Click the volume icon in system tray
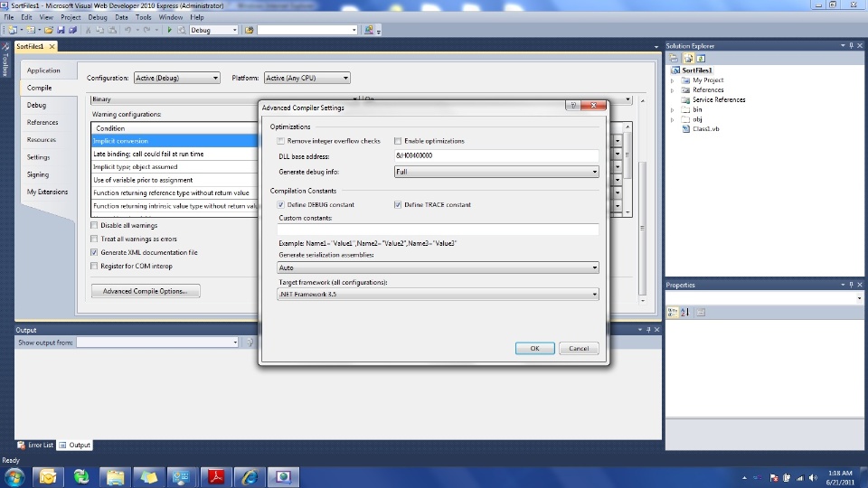 point(813,477)
